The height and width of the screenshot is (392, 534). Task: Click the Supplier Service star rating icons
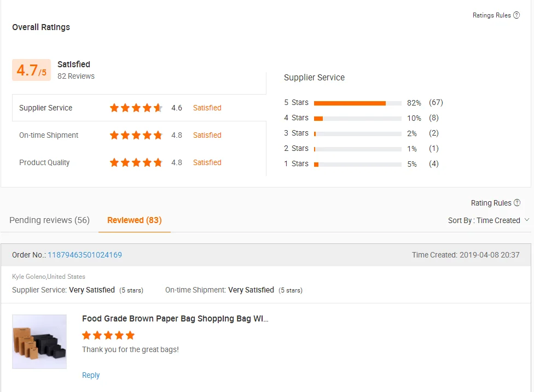[x=136, y=108]
